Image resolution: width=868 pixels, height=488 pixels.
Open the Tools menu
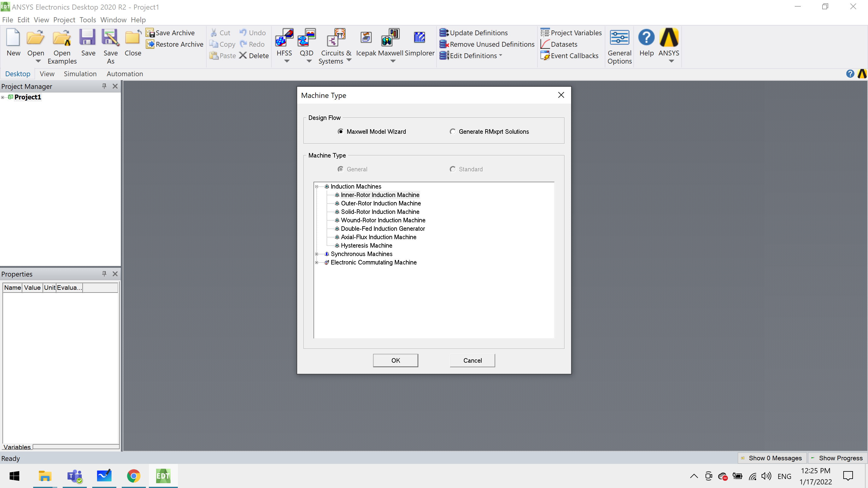88,20
